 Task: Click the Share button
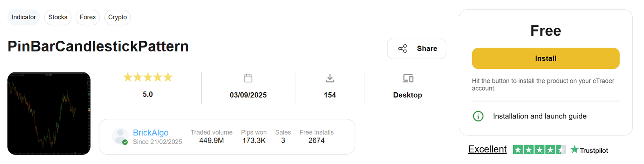pyautogui.click(x=417, y=49)
